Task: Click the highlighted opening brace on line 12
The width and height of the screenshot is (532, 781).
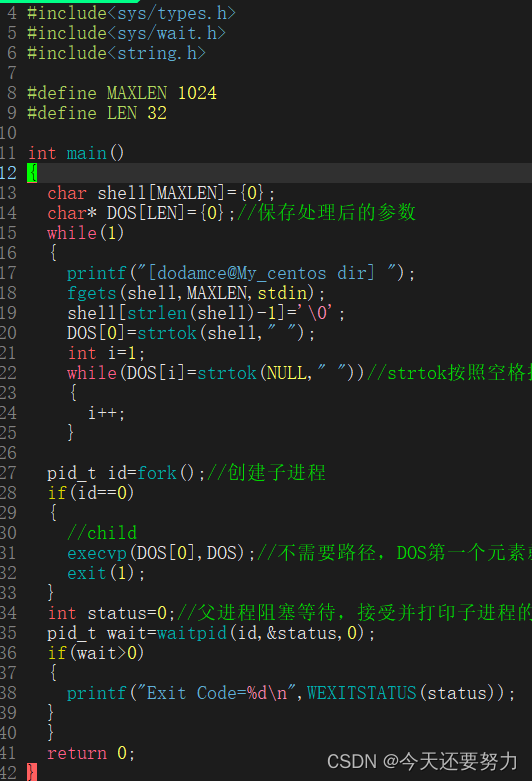Action: click(32, 173)
